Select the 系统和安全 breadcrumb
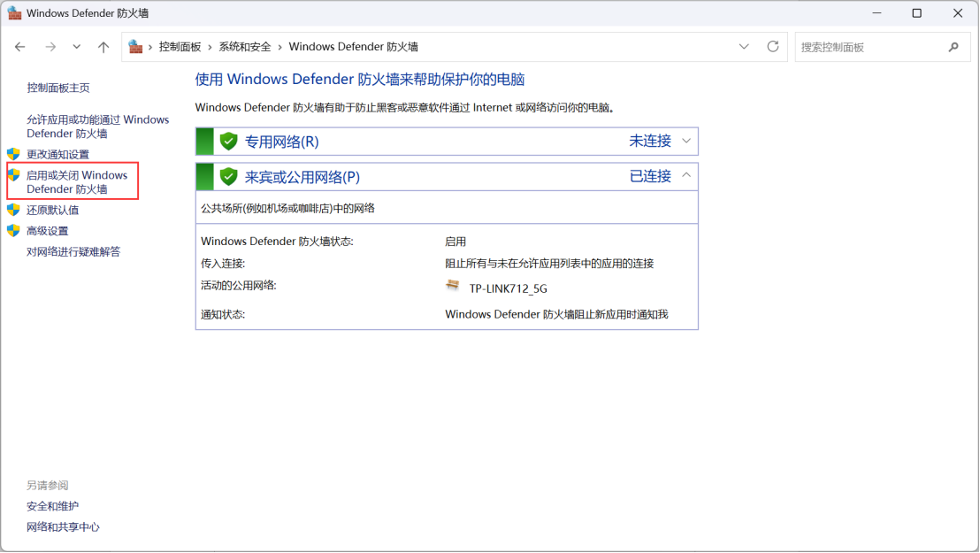 pos(245,47)
